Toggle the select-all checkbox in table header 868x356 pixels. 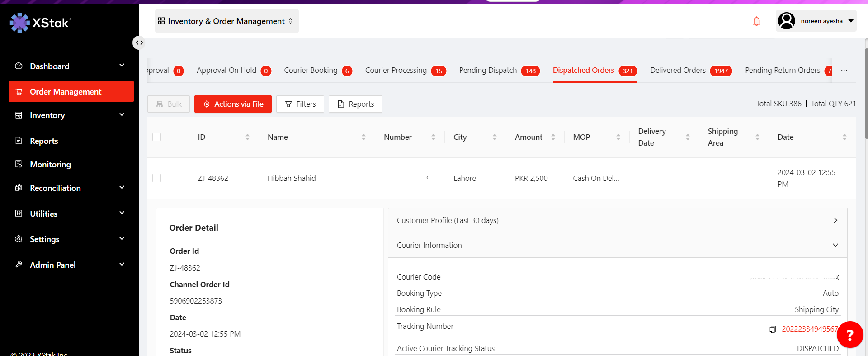coord(157,137)
